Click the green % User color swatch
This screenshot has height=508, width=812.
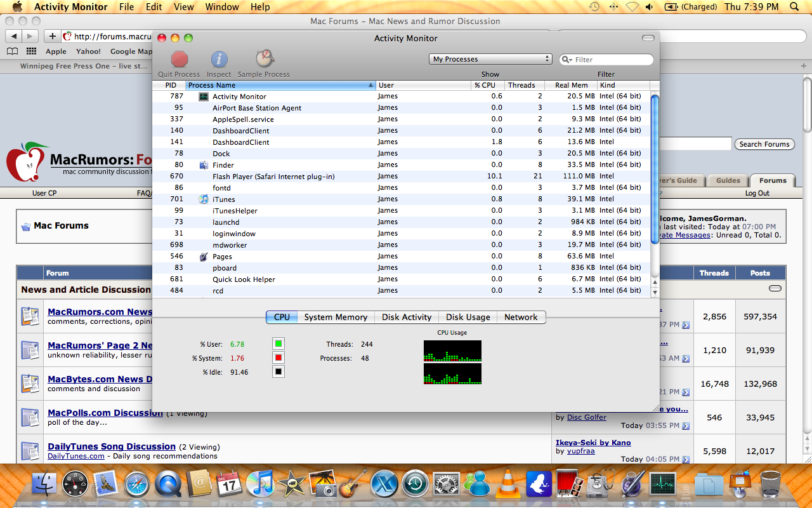pyautogui.click(x=278, y=344)
